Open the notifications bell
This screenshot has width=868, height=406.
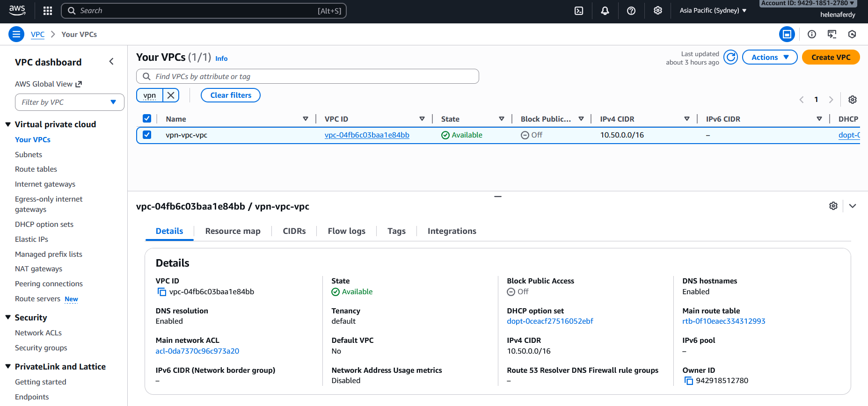point(605,11)
